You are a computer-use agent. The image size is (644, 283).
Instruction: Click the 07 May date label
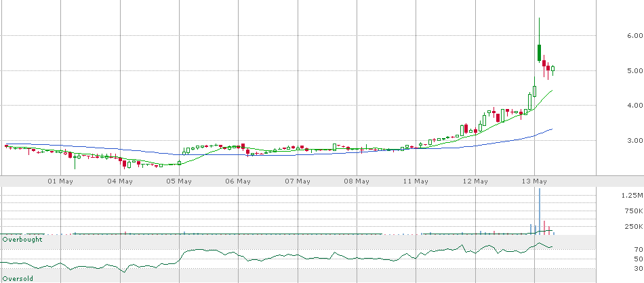click(298, 181)
